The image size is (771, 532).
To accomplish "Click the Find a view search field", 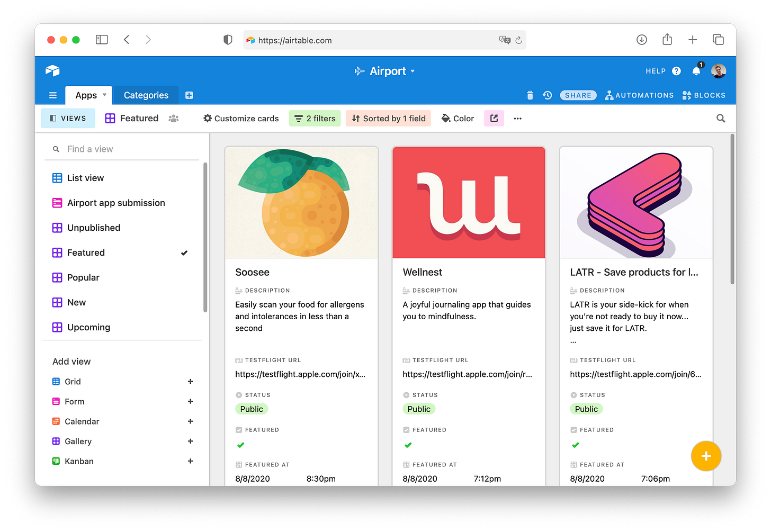I will pos(122,149).
